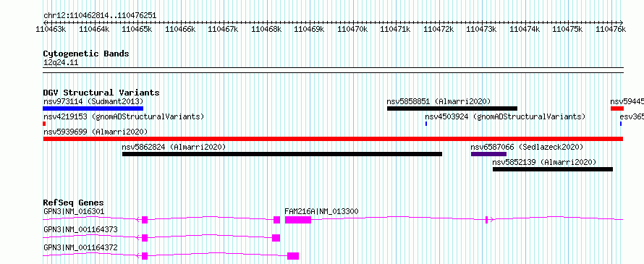Click the 110470k ruler tick label
The height and width of the screenshot is (264, 644).
pos(352,29)
